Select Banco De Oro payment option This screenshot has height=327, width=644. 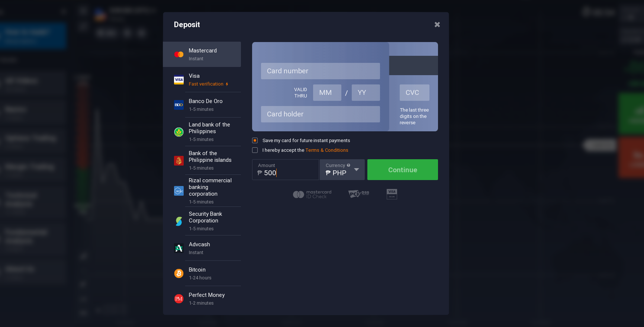pos(202,105)
